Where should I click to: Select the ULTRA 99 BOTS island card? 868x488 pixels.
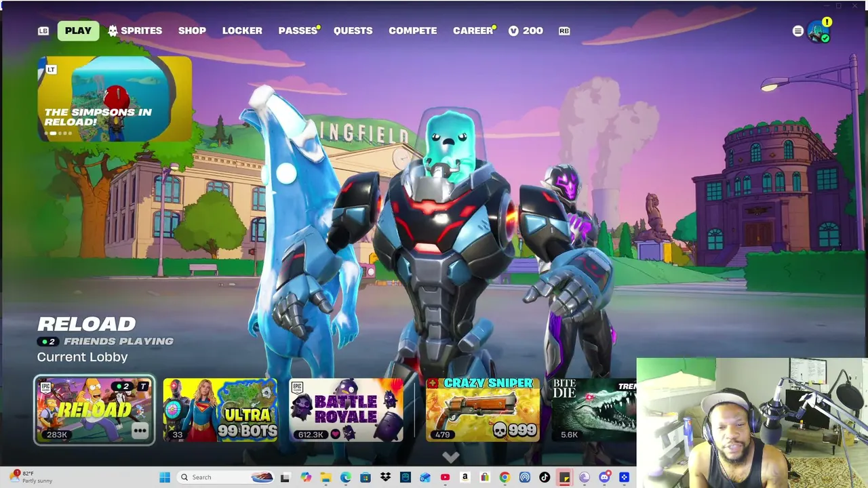tap(220, 410)
